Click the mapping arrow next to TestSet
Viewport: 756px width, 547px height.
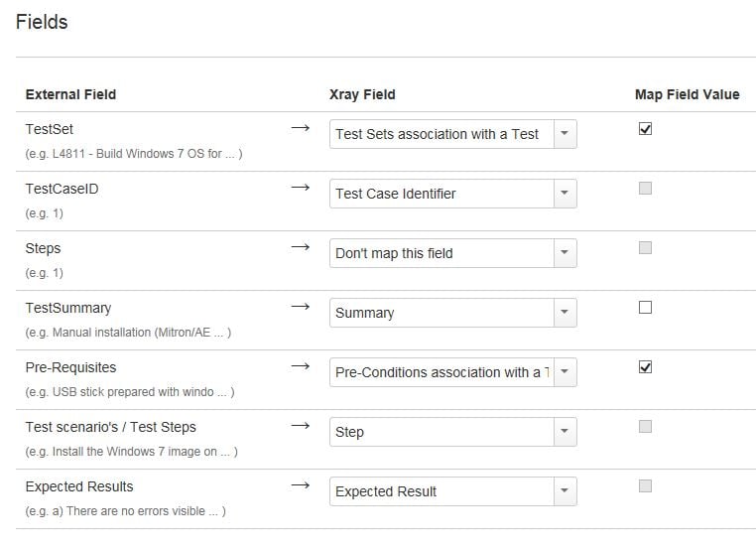coord(300,128)
